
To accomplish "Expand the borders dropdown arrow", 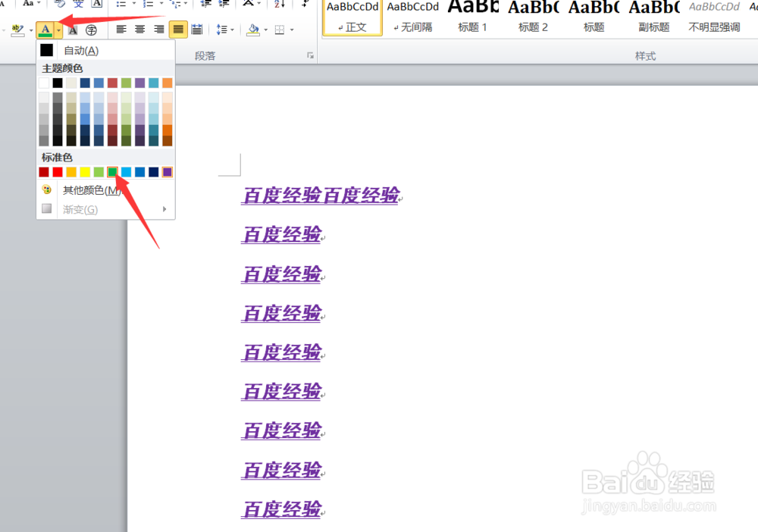I will (292, 30).
